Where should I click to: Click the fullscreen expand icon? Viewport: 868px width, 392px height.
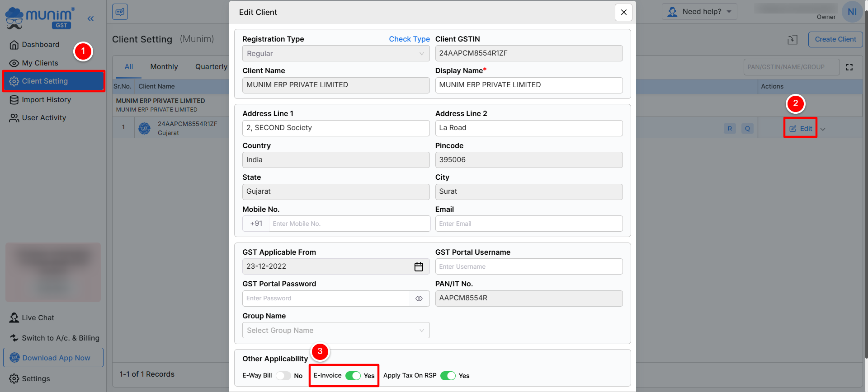(x=849, y=67)
